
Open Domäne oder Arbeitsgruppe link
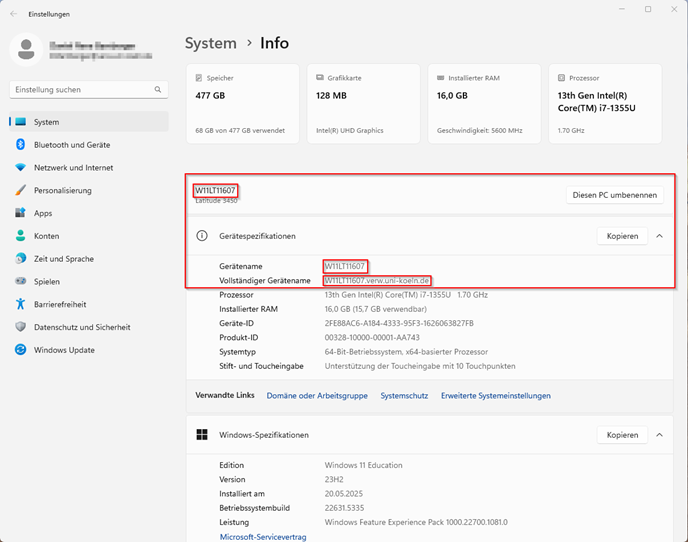point(317,395)
